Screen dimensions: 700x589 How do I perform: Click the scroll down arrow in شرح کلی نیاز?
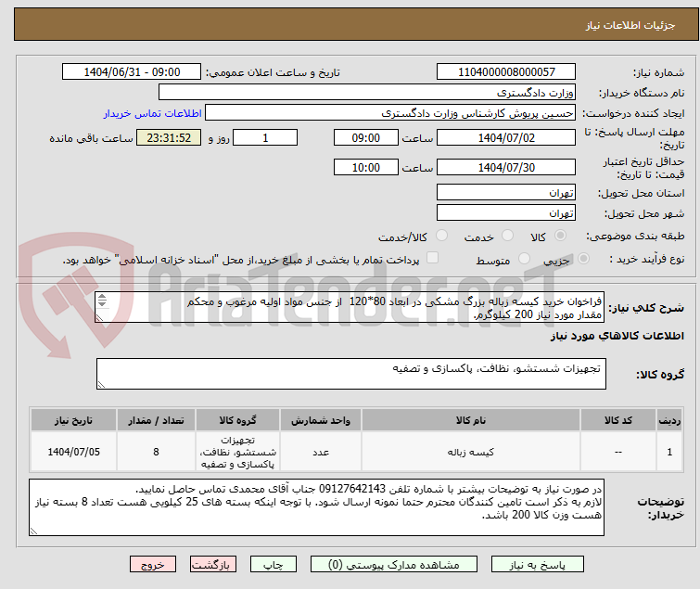click(x=102, y=303)
